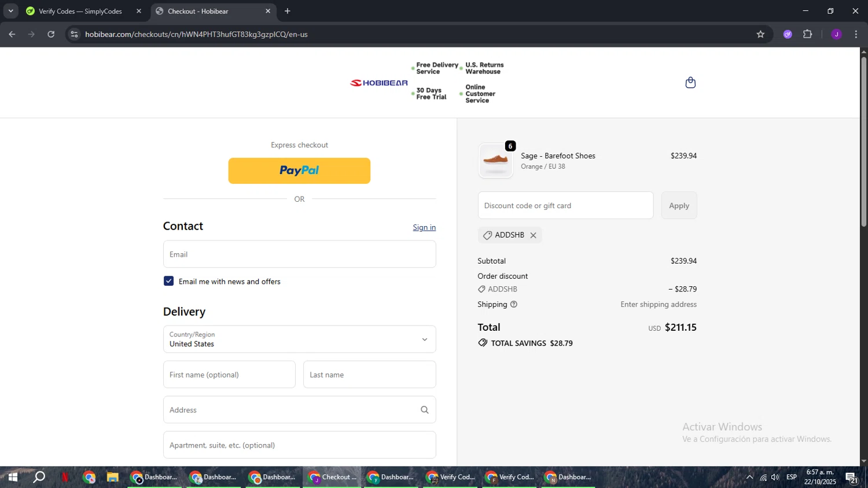Click the clock showing 6:57 a. m.
The width and height of the screenshot is (868, 488).
pos(820,472)
